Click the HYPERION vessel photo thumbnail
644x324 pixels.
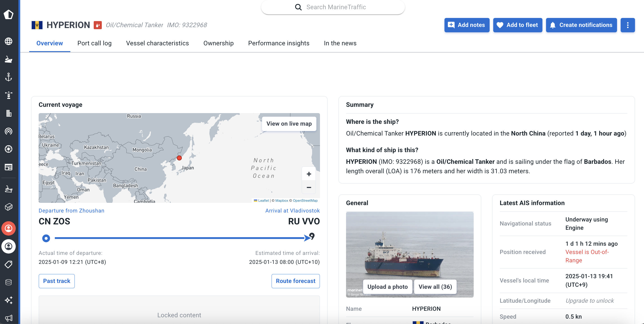coord(409,247)
